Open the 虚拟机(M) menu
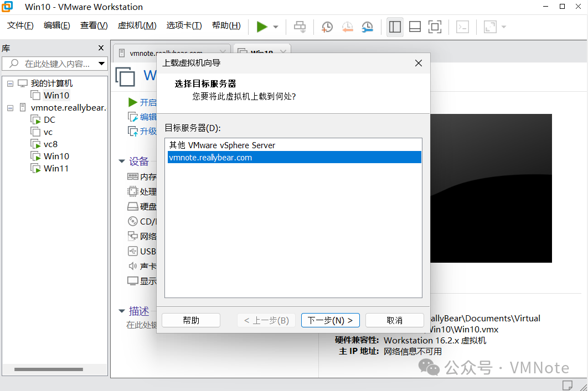The width and height of the screenshot is (588, 391). click(137, 25)
